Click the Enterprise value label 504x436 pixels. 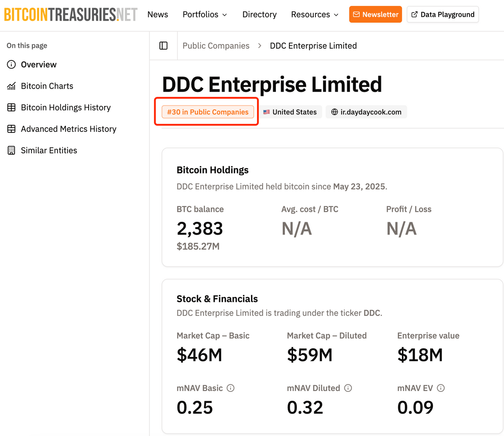pyautogui.click(x=428, y=336)
